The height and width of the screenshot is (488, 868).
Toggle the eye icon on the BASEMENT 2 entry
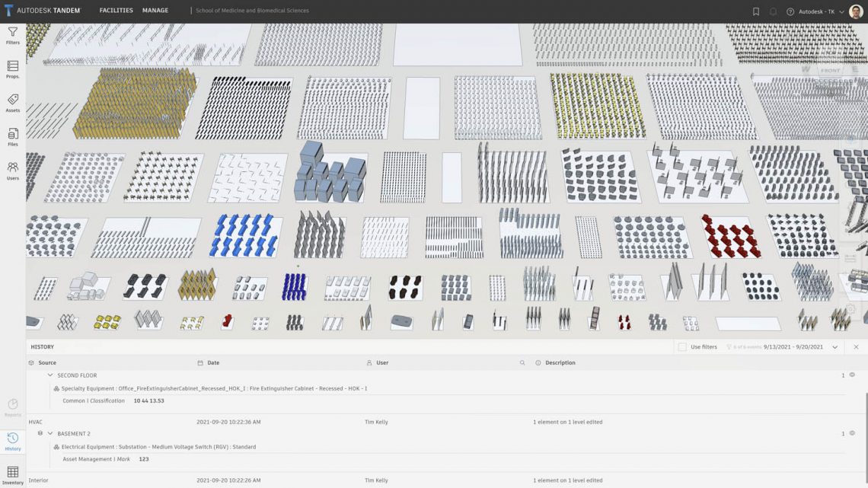pos(854,432)
